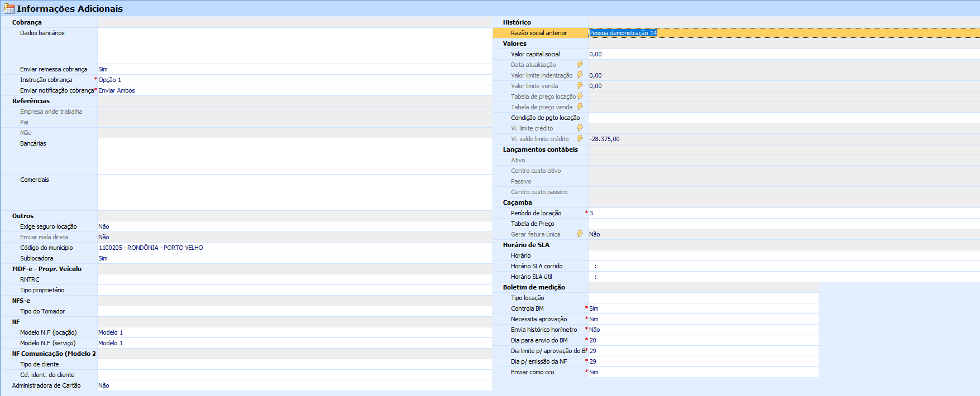Click the Bancárias references text area
980x396 pixels.
coord(295,156)
